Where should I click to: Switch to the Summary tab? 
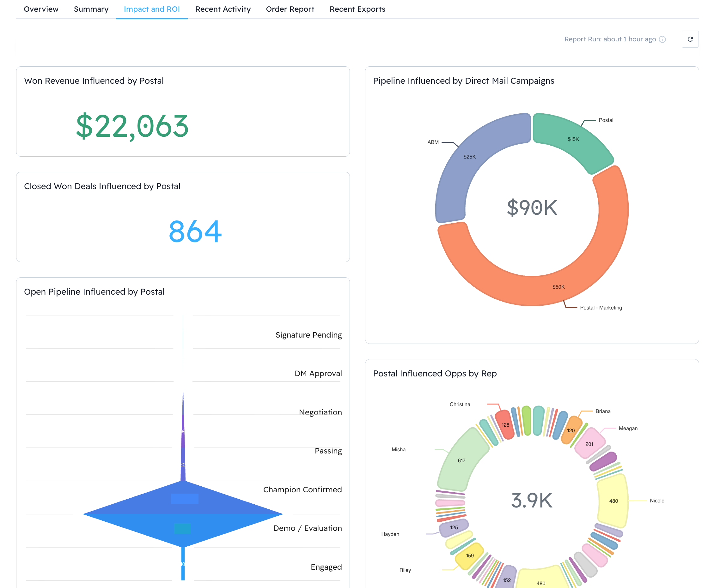(x=91, y=9)
